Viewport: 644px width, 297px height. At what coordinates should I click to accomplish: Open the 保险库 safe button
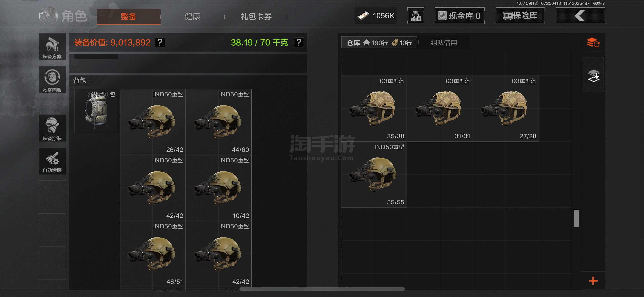520,16
